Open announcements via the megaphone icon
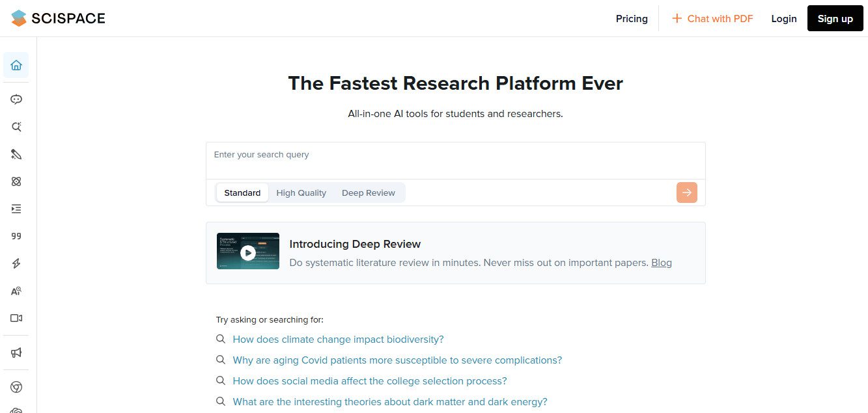 pos(16,353)
